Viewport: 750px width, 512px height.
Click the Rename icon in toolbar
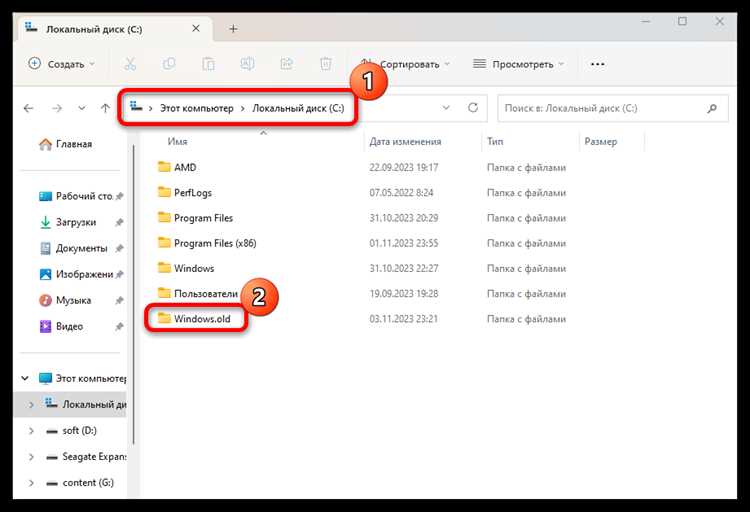pos(247,64)
